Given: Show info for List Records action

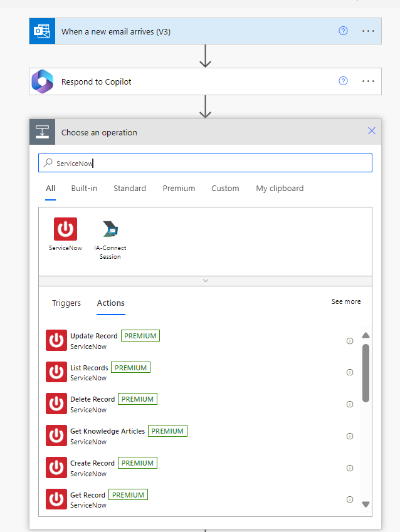Looking at the screenshot, I should 350,372.
